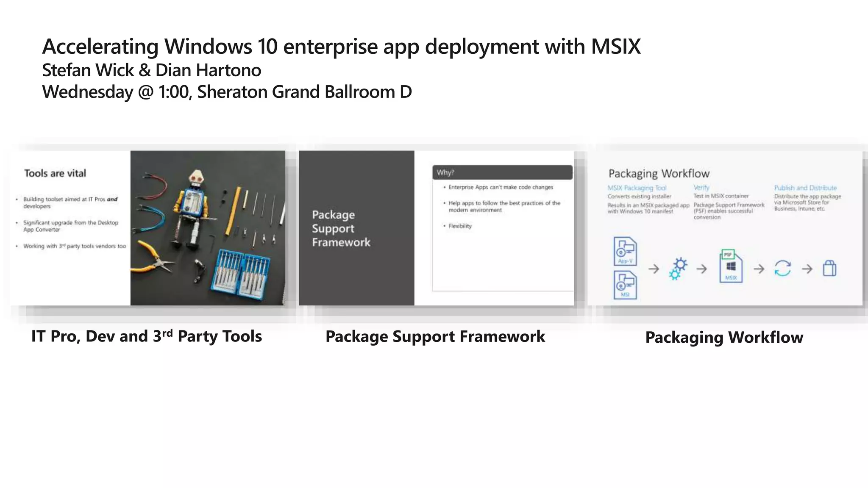Click the circular sync arrows icon
The height and width of the screenshot is (488, 868).
[x=782, y=269]
